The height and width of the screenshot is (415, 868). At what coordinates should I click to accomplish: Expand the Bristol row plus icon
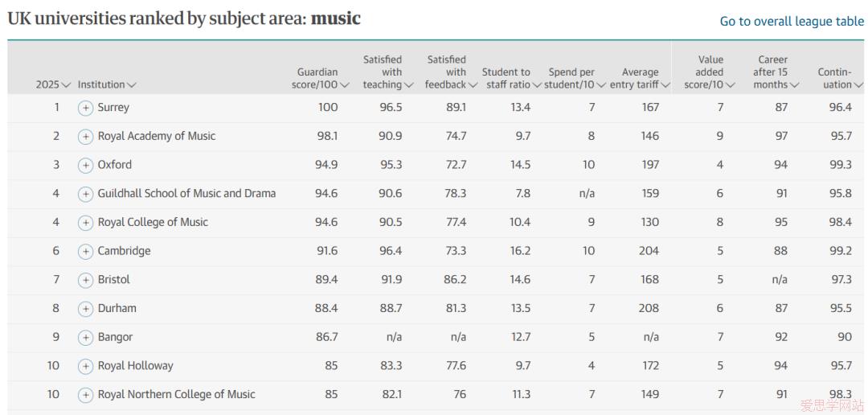85,281
